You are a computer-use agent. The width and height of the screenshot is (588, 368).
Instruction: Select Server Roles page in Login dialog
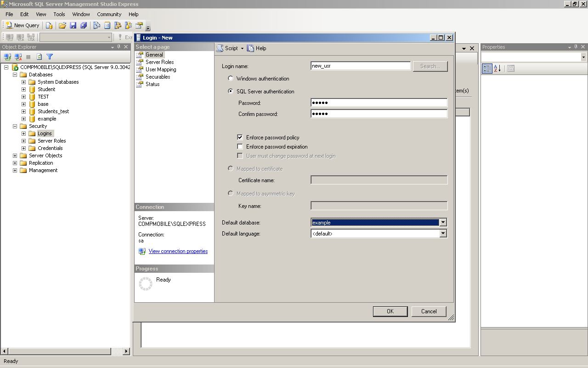[x=159, y=62]
